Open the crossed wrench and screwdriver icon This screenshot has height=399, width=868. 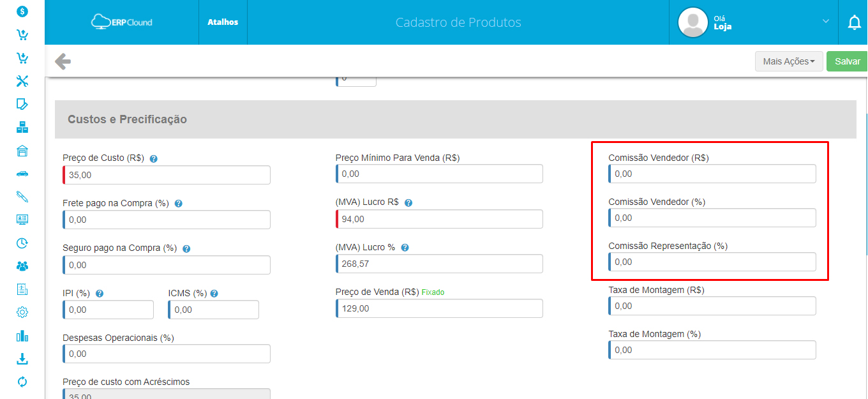tap(22, 81)
